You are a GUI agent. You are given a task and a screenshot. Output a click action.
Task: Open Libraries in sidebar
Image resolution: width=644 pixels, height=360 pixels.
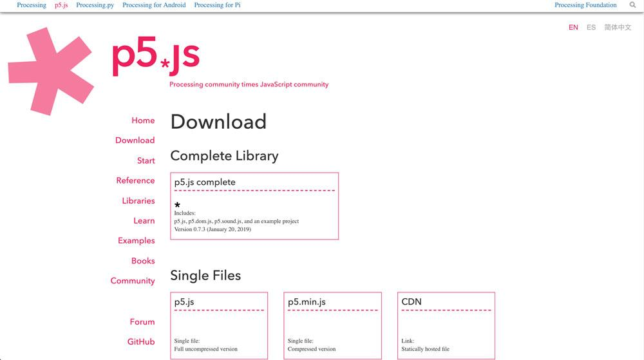point(138,201)
